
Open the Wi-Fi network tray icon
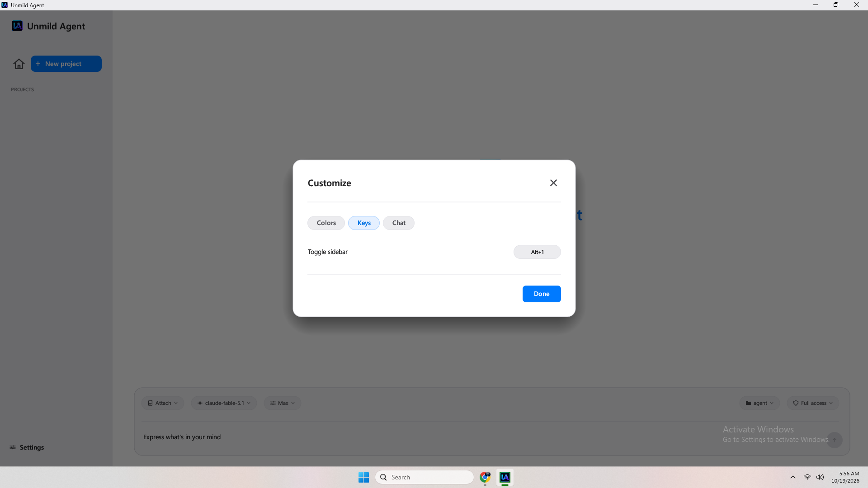click(x=807, y=477)
